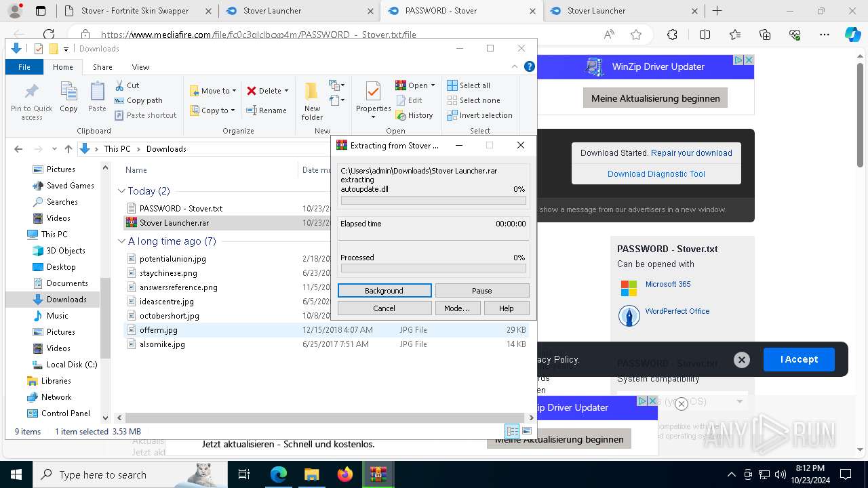Select PASSWORD - Stover.txt file
Image resolution: width=868 pixels, height=488 pixels.
click(180, 209)
